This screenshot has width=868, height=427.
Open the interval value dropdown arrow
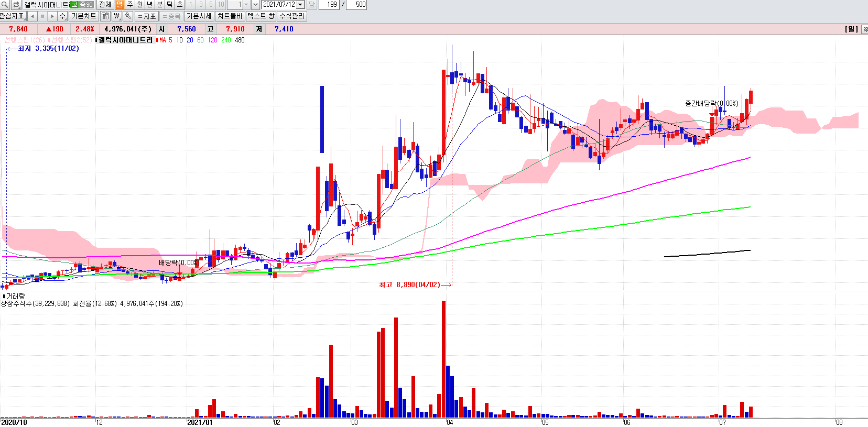[x=246, y=5]
